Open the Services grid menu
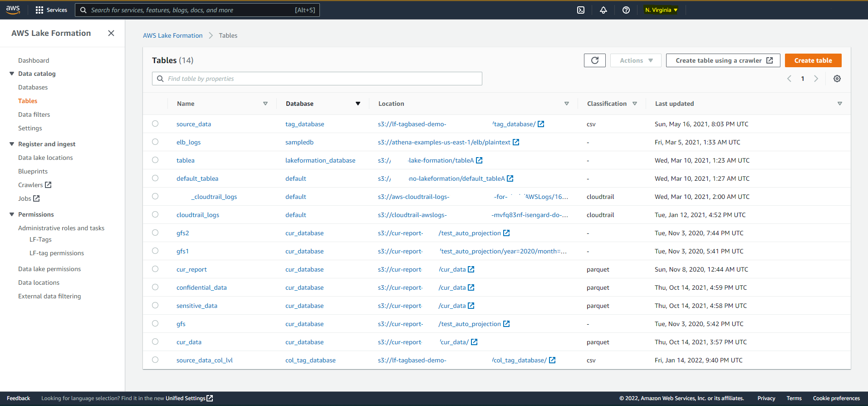868x406 pixels. click(x=51, y=10)
